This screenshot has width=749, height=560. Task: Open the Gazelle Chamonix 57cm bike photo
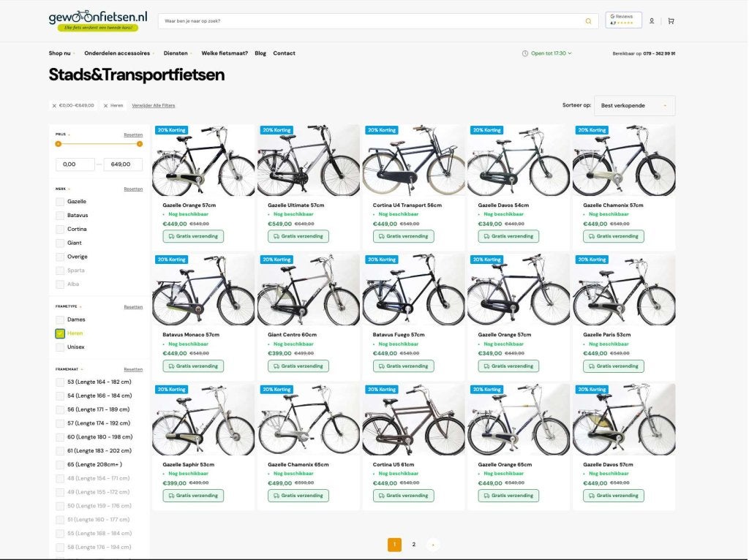pyautogui.click(x=624, y=160)
